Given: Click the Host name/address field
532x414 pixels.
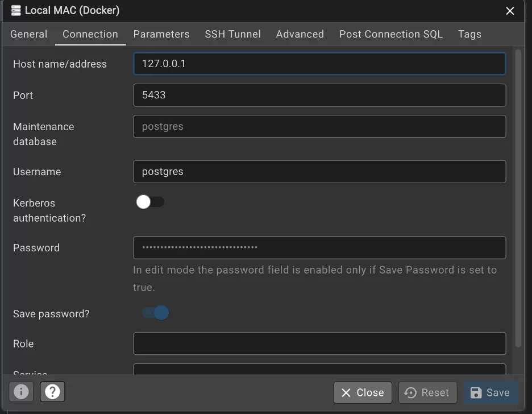Looking at the screenshot, I should tap(319, 64).
